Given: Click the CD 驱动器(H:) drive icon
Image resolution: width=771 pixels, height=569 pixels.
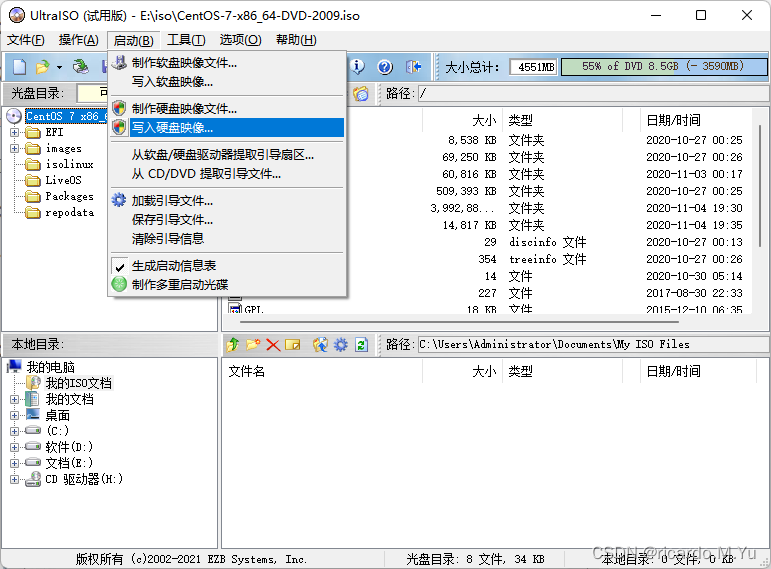Looking at the screenshot, I should click(x=33, y=479).
